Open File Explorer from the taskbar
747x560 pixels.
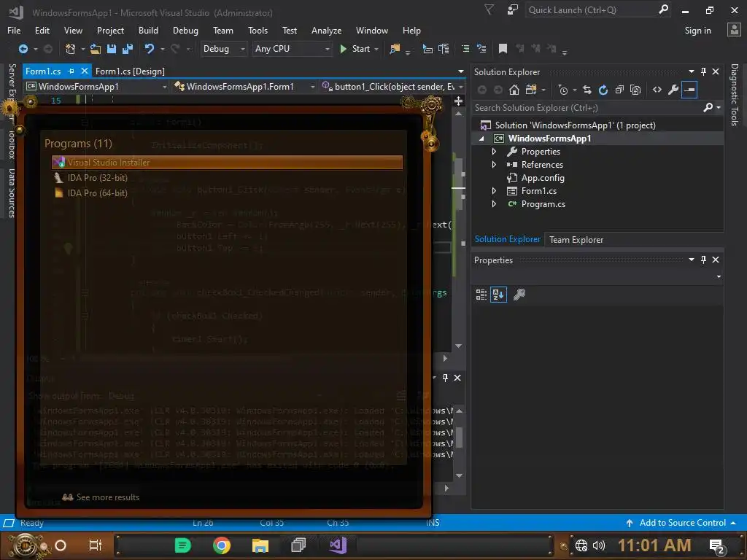tap(260, 545)
